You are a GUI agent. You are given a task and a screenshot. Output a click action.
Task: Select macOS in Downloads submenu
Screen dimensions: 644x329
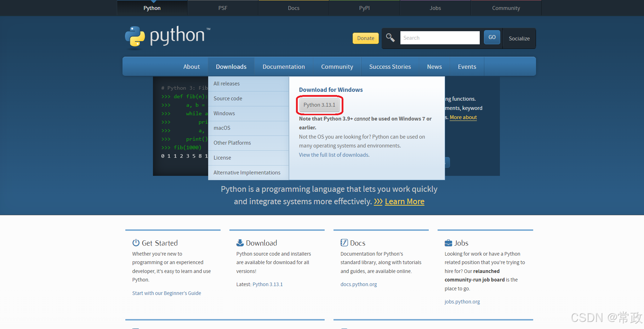(249, 128)
